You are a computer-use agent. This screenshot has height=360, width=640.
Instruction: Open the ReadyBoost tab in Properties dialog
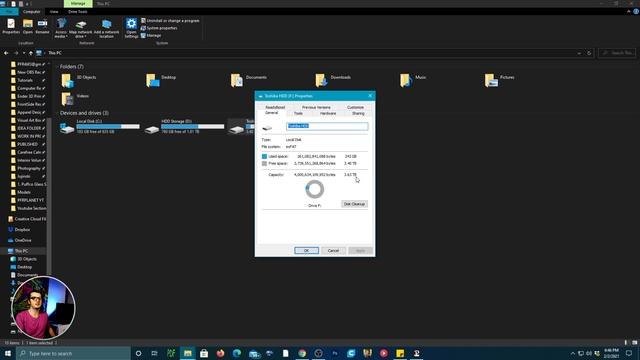(275, 107)
